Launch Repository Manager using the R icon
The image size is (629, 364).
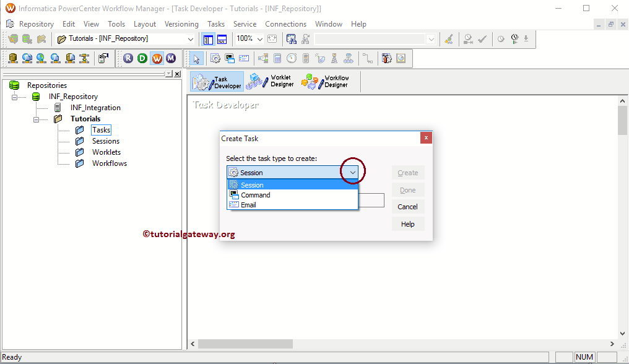tap(128, 58)
